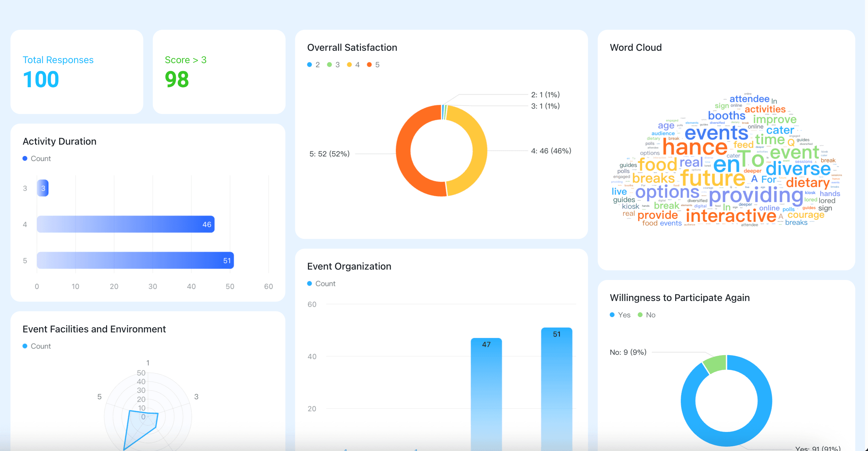Image resolution: width=868 pixels, height=451 pixels.
Task: Toggle legend item 2 in Overall Satisfaction
Action: click(x=313, y=65)
